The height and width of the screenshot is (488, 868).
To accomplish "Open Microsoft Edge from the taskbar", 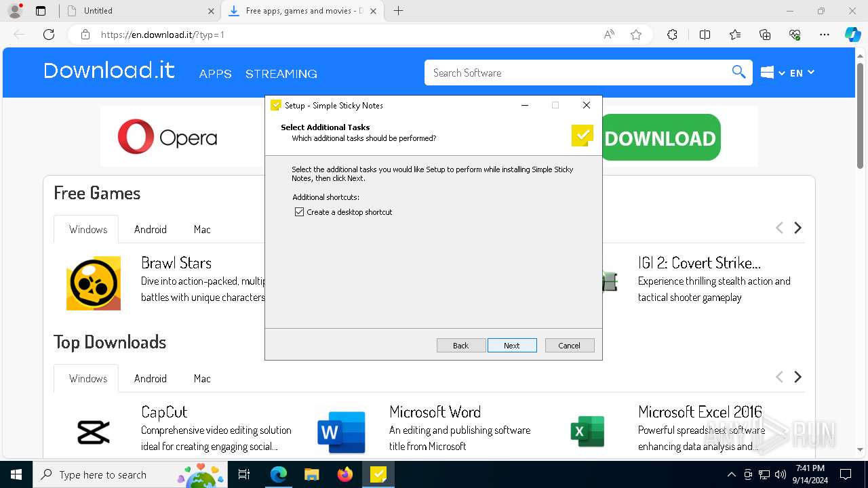I will [x=279, y=474].
